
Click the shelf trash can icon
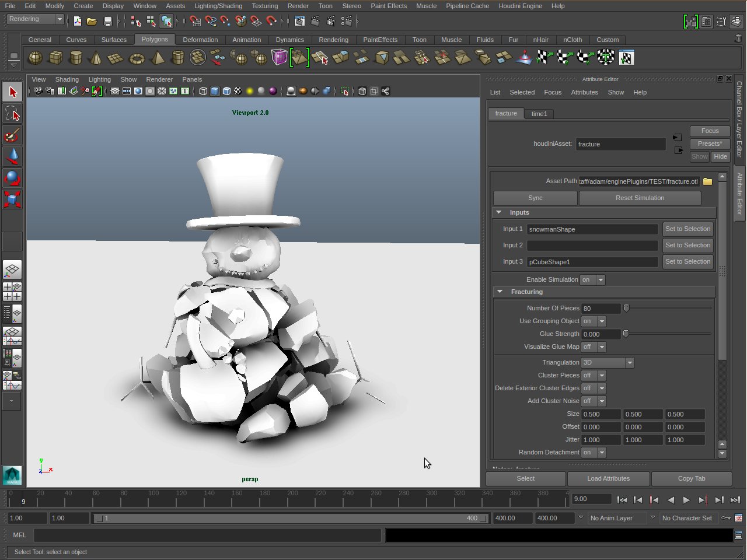coord(738,38)
